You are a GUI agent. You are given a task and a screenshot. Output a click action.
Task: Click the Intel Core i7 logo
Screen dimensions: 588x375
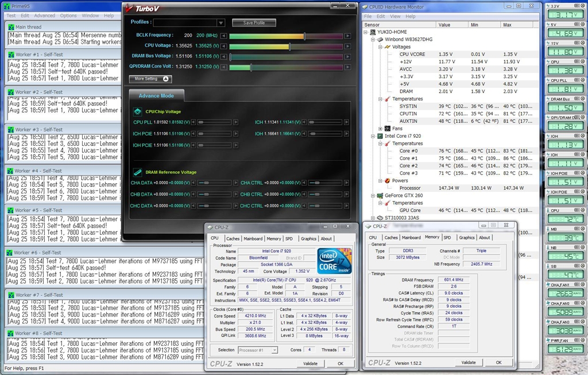(x=334, y=260)
